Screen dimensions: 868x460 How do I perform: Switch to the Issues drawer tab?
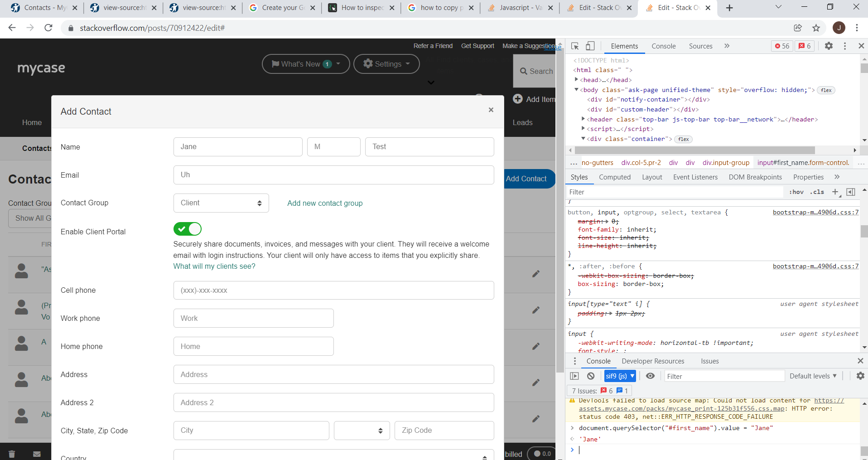709,361
